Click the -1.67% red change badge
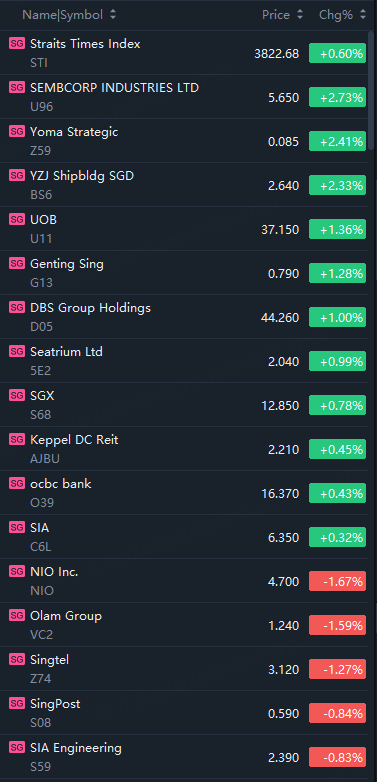 coord(338,581)
